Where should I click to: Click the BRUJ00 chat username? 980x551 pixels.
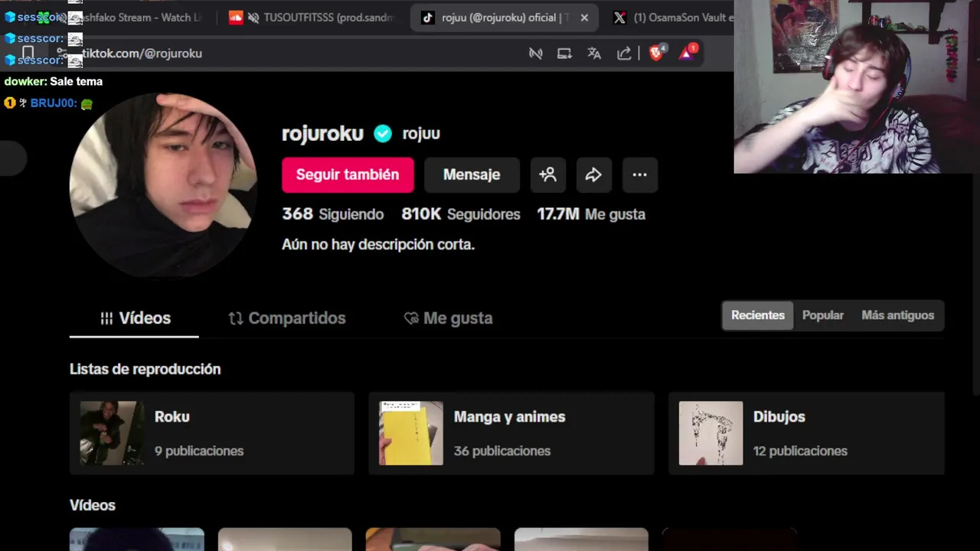53,103
